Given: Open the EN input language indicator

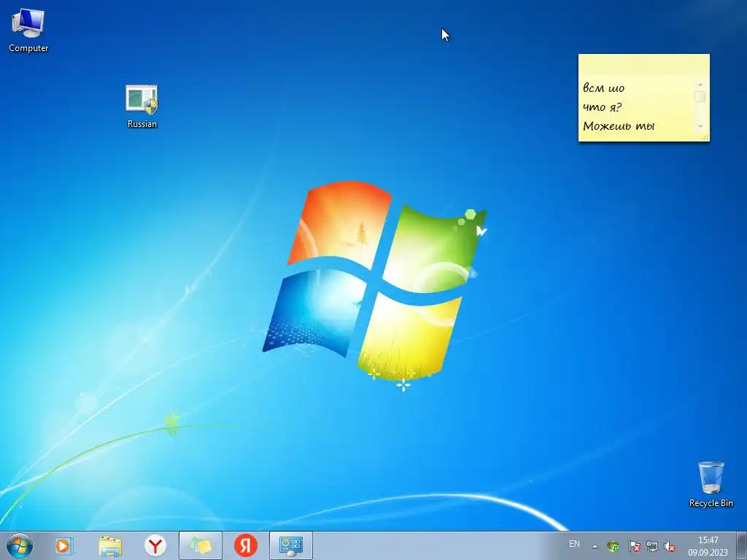Looking at the screenshot, I should point(574,544).
